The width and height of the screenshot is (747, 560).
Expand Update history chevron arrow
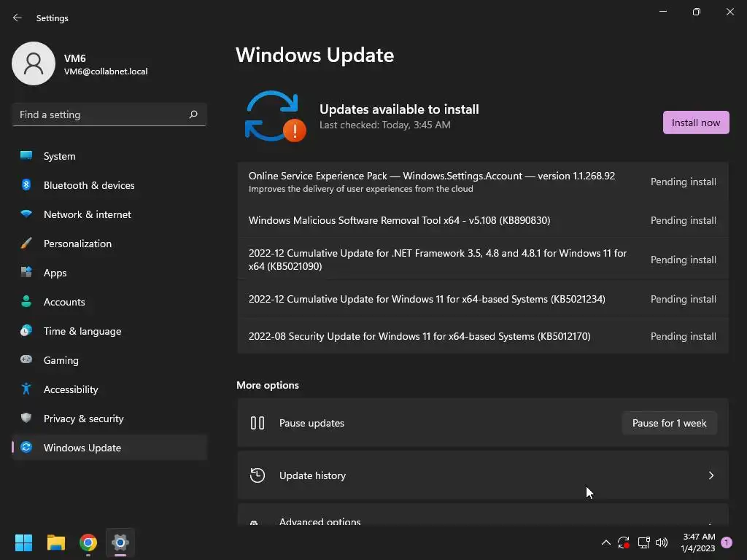pos(711,475)
